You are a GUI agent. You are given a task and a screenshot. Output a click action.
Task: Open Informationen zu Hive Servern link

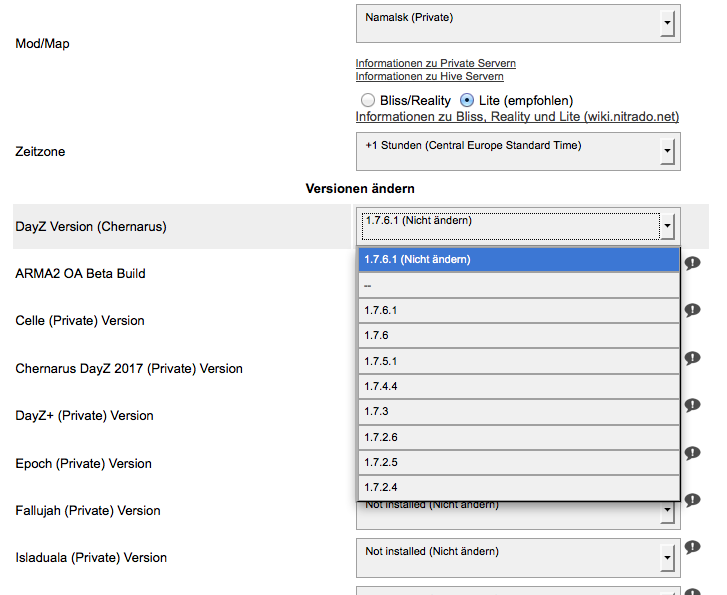pos(429,76)
